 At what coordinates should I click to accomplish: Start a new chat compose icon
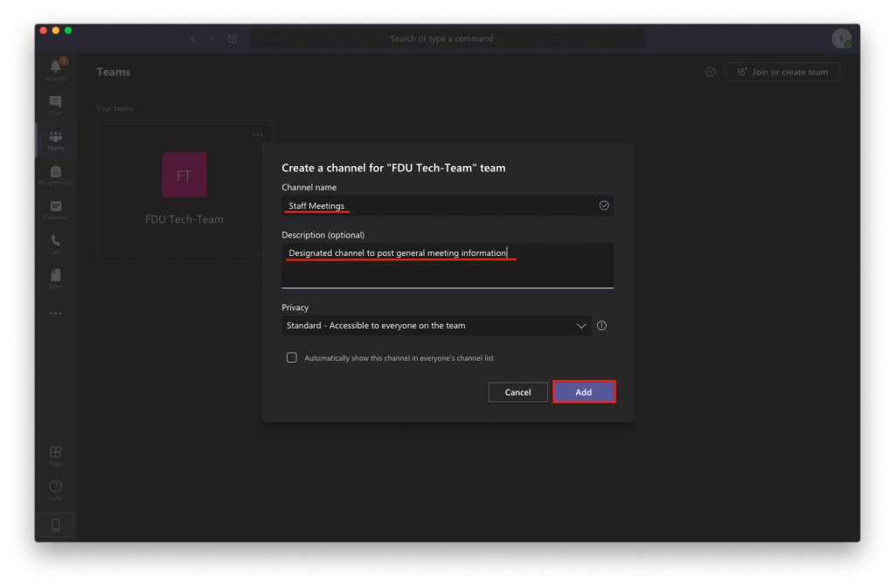point(232,38)
